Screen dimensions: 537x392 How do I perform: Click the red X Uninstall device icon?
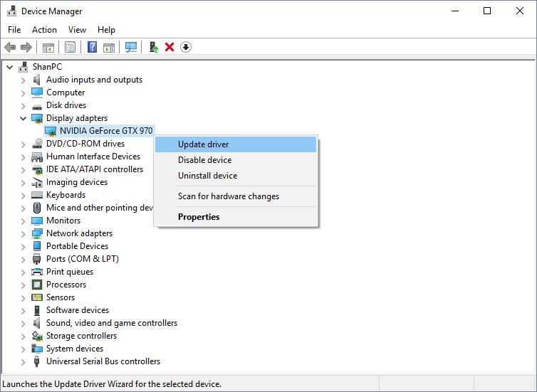(x=170, y=47)
